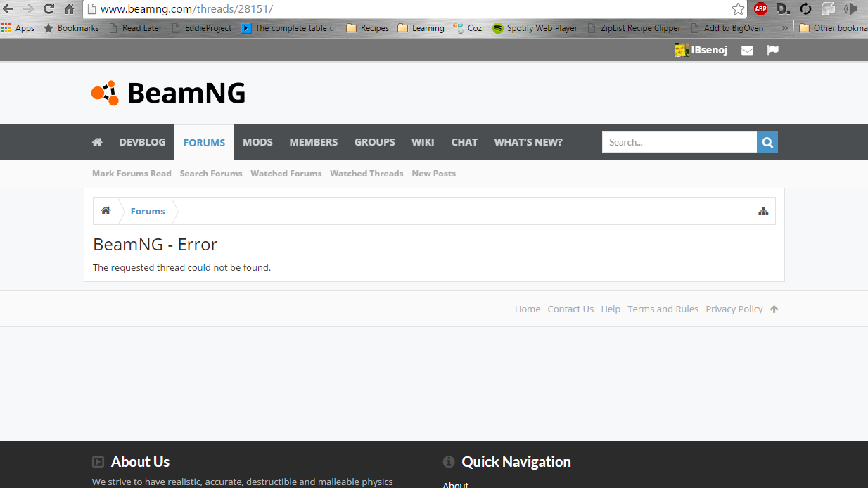Open the MEMBERS tab

314,142
